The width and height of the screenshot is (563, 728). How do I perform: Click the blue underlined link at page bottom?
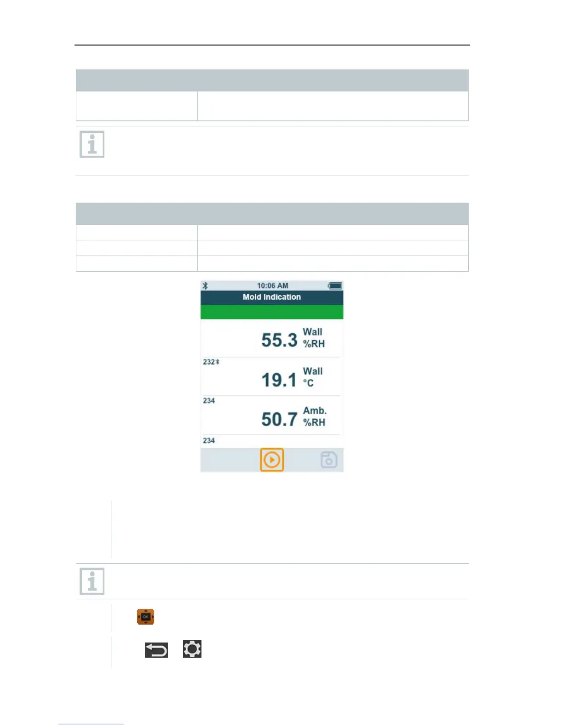[x=91, y=724]
